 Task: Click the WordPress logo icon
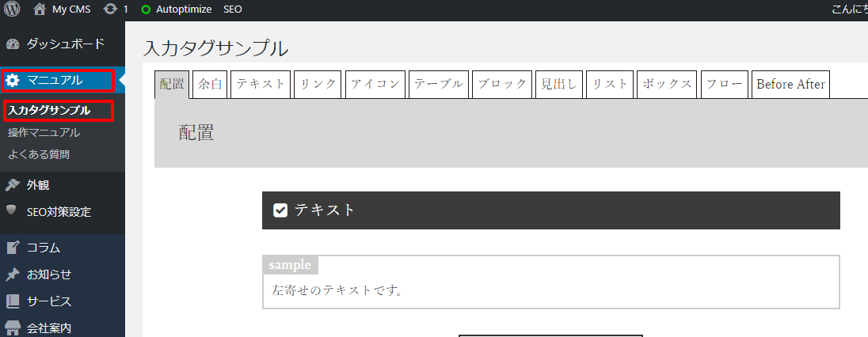(x=12, y=9)
